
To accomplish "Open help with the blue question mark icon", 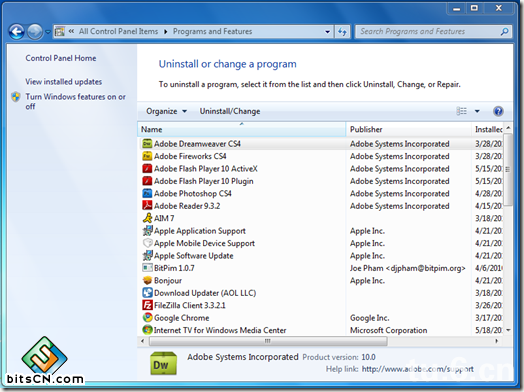I will point(498,111).
